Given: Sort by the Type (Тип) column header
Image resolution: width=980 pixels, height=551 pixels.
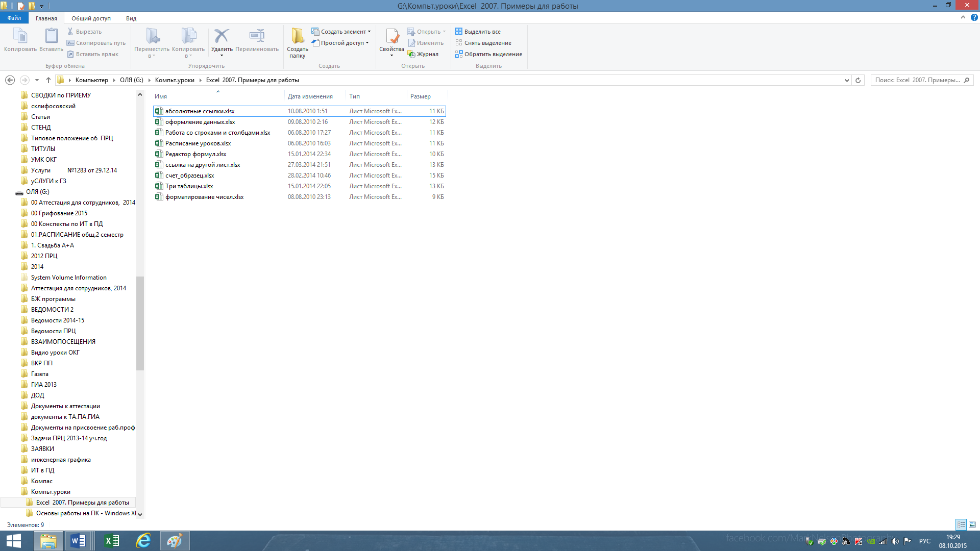Looking at the screenshot, I should 377,96.
